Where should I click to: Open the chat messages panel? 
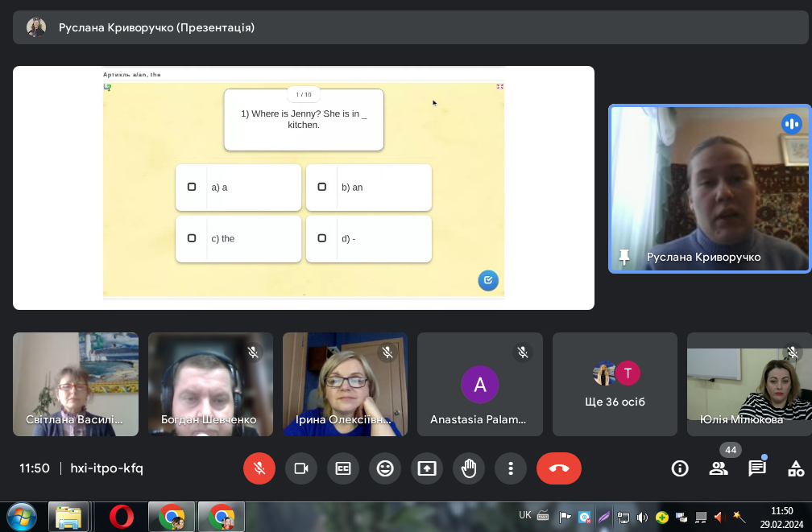(757, 468)
